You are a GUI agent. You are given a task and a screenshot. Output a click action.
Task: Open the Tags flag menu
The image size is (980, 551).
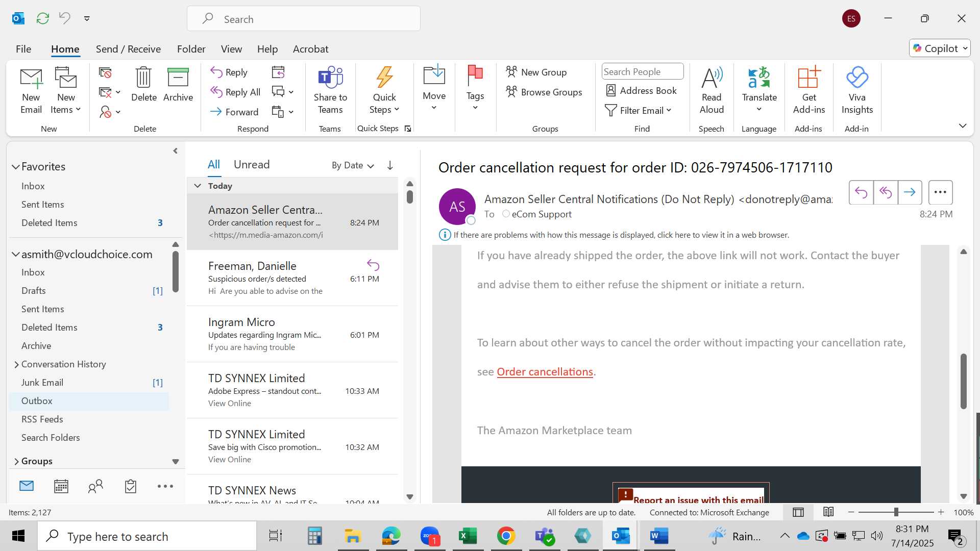(475, 88)
